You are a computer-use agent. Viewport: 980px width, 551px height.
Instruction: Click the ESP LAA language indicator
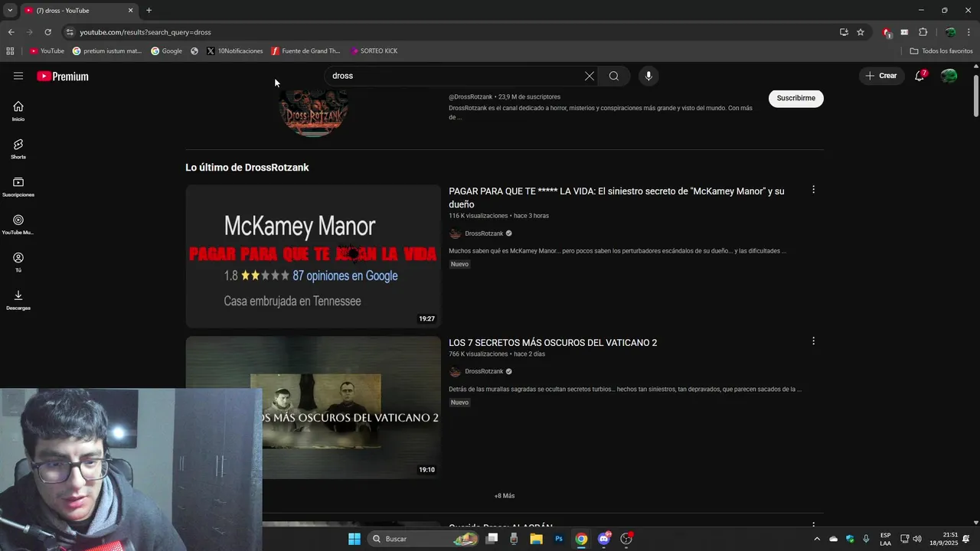(x=885, y=539)
